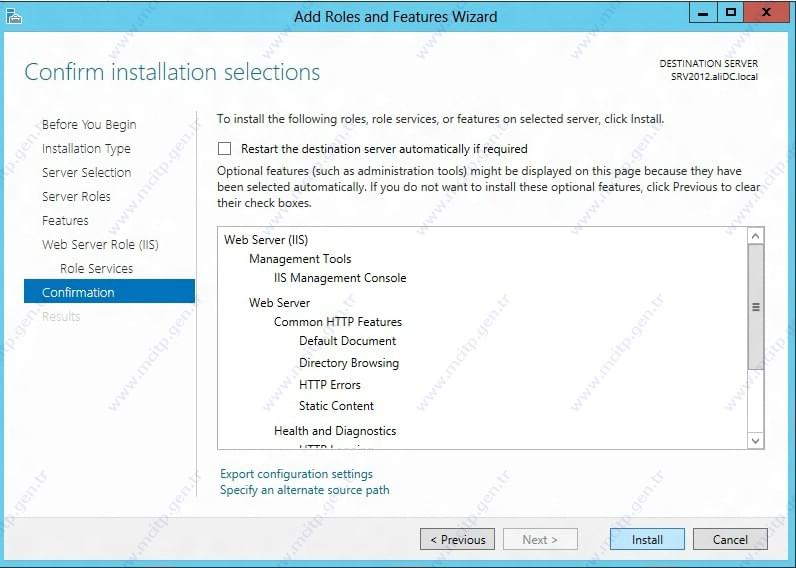Go back with the Previous button
Image resolution: width=796 pixels, height=568 pixels.
point(457,539)
